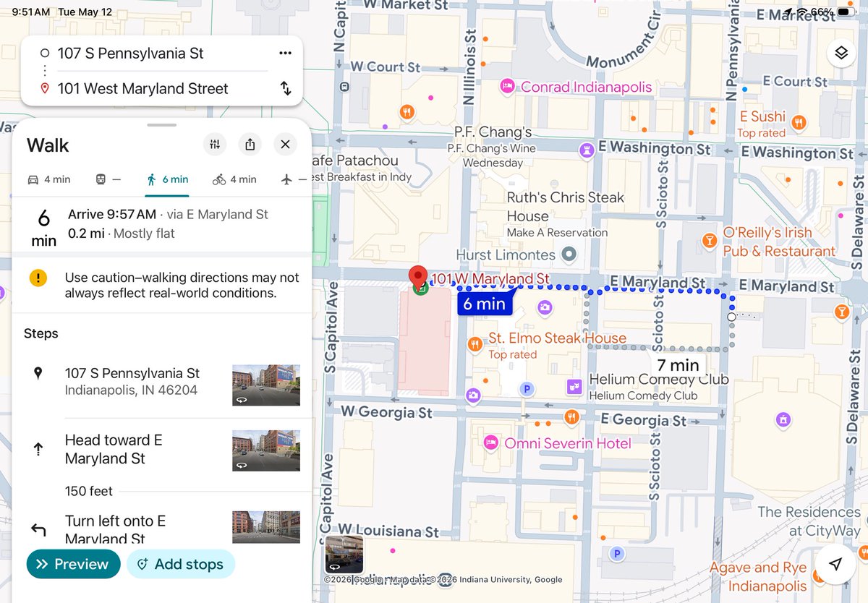Tap the cocktail icon by S Delaware St
This screenshot has width=868, height=603.
coord(841,312)
